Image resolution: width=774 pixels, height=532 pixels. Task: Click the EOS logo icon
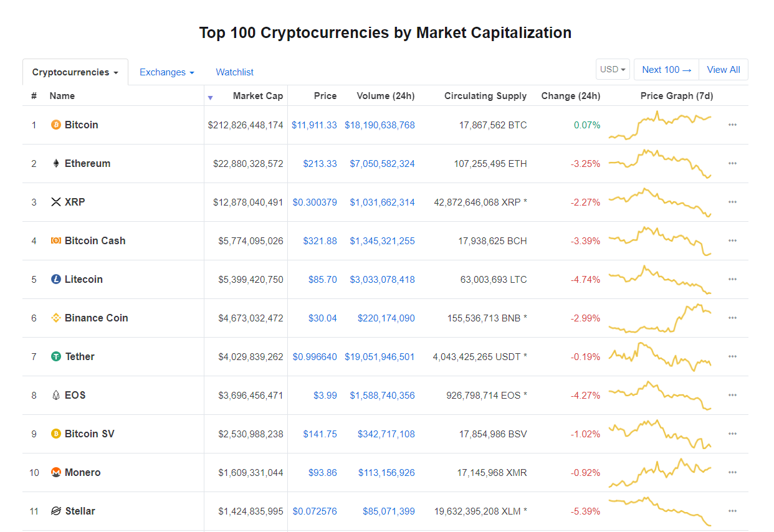click(55, 395)
